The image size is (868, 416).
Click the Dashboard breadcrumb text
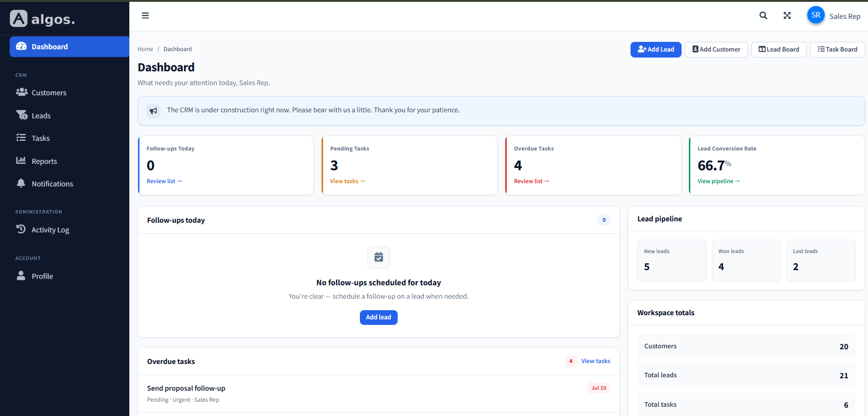178,49
